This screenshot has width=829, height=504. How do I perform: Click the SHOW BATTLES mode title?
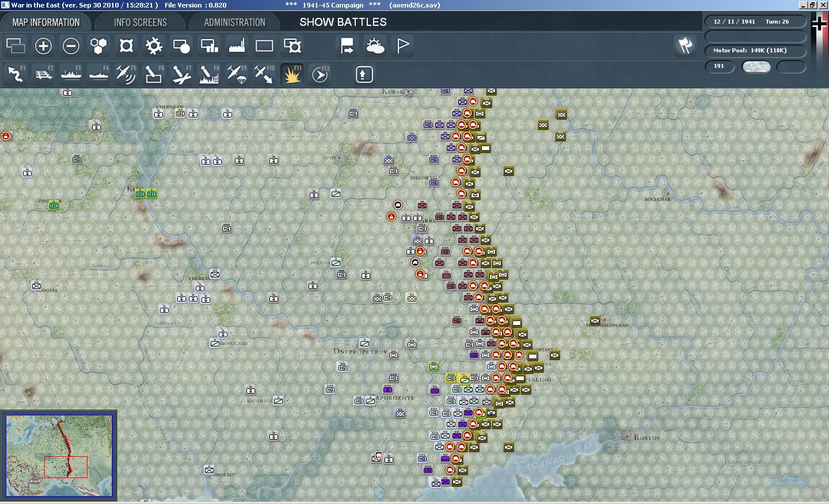pyautogui.click(x=343, y=22)
